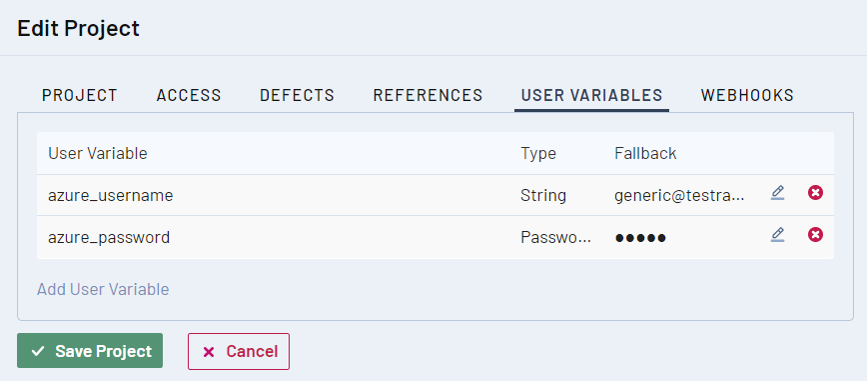Screen dimensions: 868x381
Task: Select the USER VARIABLES tab
Action: [x=591, y=95]
